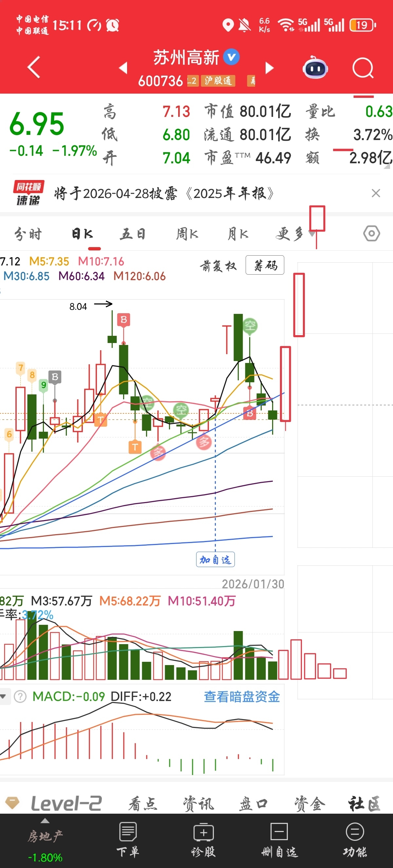The image size is (393, 868).
Task: Tap the 加自选 label on the chart
Action: pos(215,560)
